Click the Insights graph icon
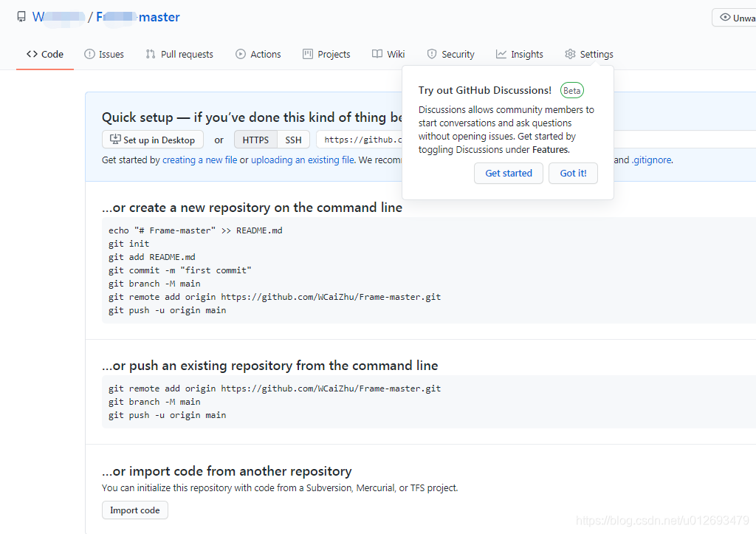The width and height of the screenshot is (756, 534). (x=501, y=54)
